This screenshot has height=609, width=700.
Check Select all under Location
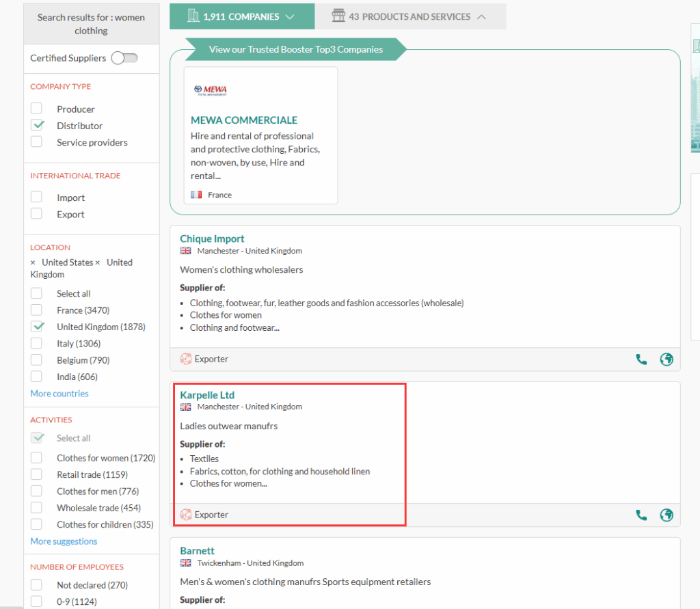pyautogui.click(x=36, y=293)
